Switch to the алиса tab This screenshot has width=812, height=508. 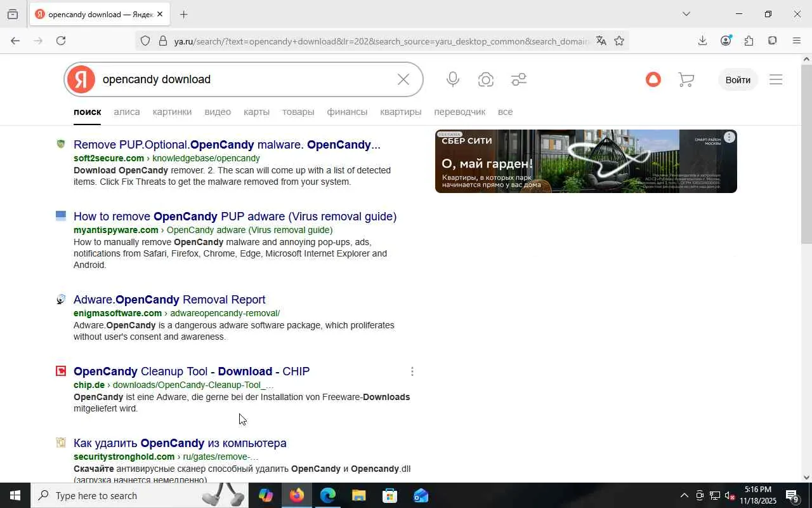tap(127, 112)
